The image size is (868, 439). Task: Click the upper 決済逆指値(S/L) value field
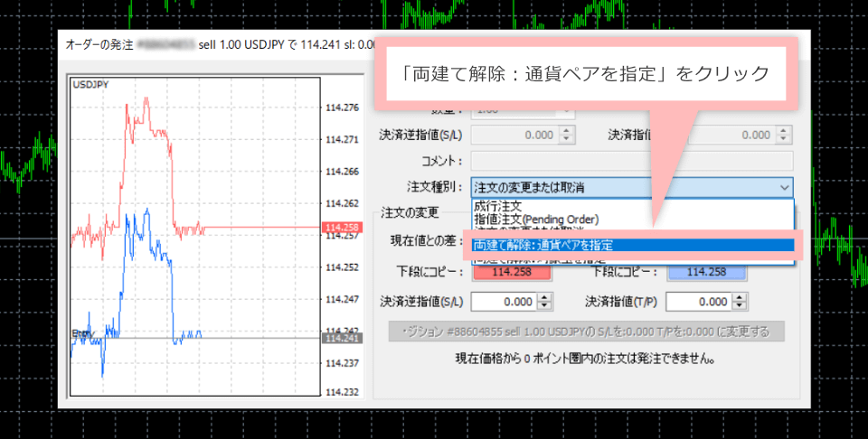[x=513, y=135]
